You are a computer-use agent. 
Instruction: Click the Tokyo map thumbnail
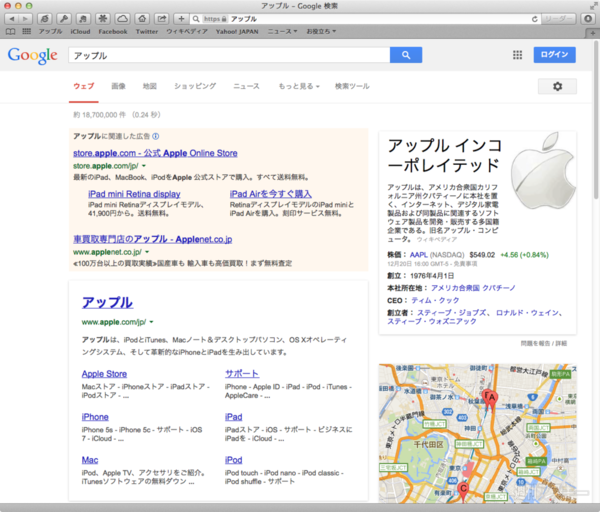coord(478,433)
